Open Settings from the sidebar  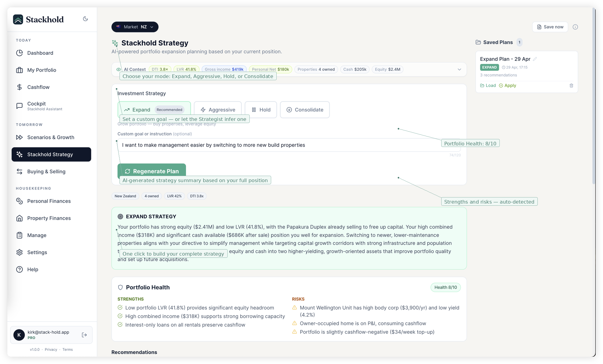(51, 253)
